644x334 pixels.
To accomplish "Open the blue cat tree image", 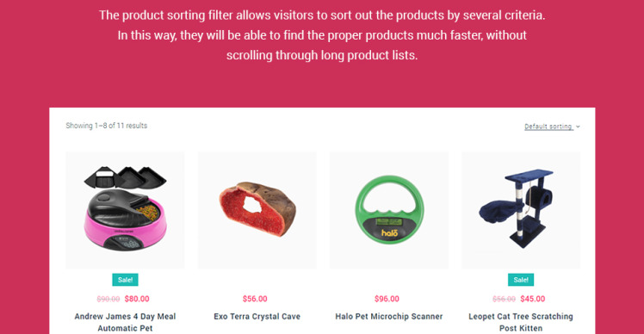I will [521, 210].
